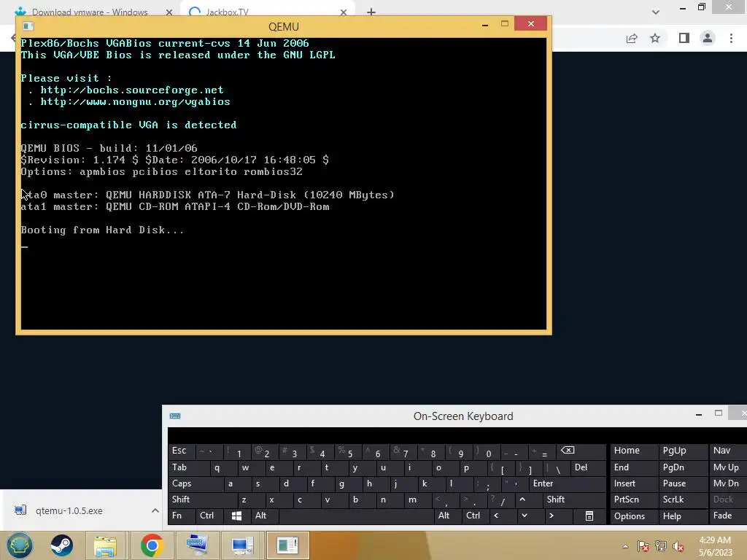Click the QEMU window taskbar button

point(287,545)
